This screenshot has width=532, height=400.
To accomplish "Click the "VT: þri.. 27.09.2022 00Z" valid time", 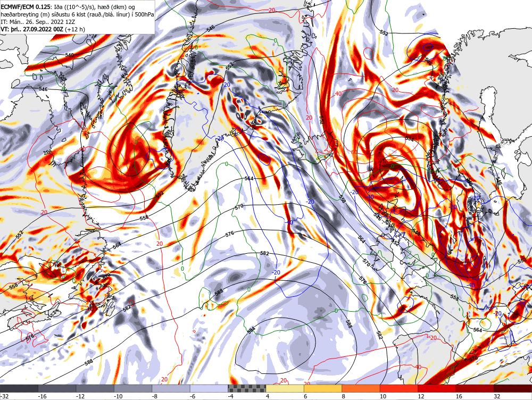I will (32, 29).
